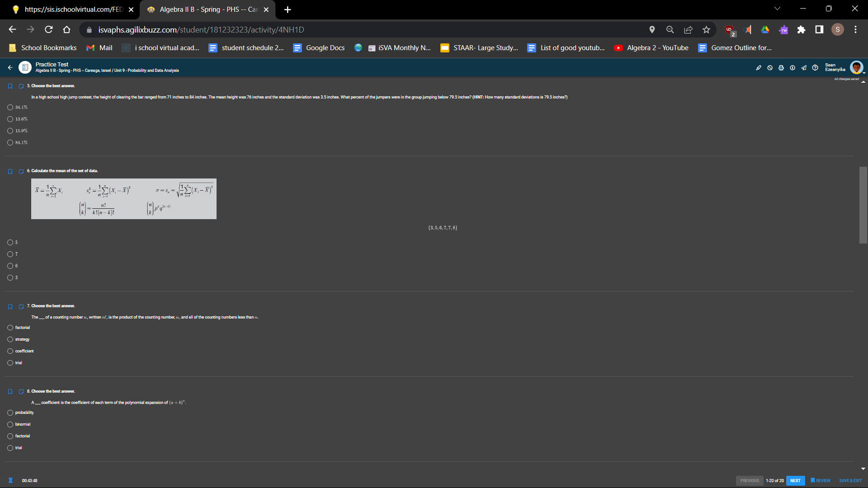Open Sean Ezeanyika profile avatar dropdown
The height and width of the screenshot is (488, 868).
click(x=857, y=68)
